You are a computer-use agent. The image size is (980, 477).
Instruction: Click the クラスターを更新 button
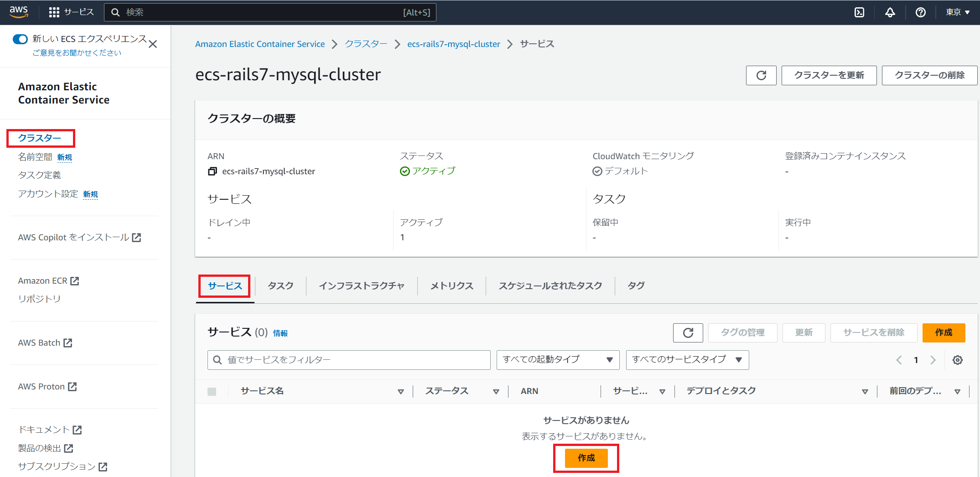(x=829, y=75)
